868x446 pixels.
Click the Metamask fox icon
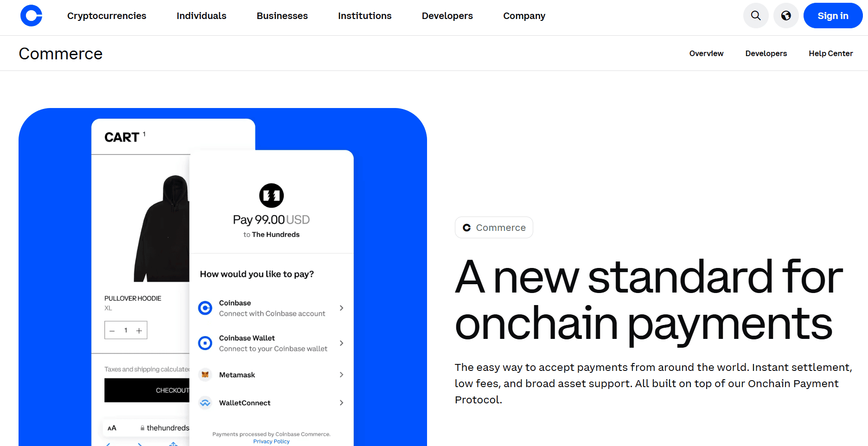pyautogui.click(x=205, y=375)
